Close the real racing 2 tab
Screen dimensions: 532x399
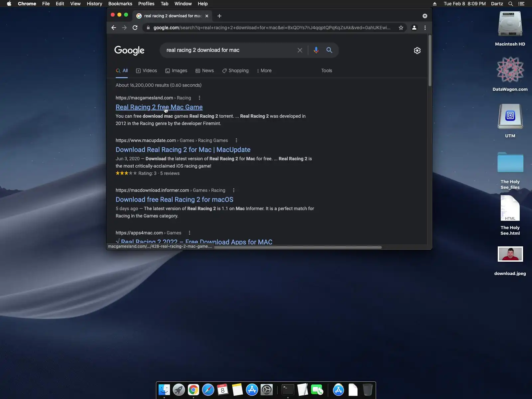point(207,16)
